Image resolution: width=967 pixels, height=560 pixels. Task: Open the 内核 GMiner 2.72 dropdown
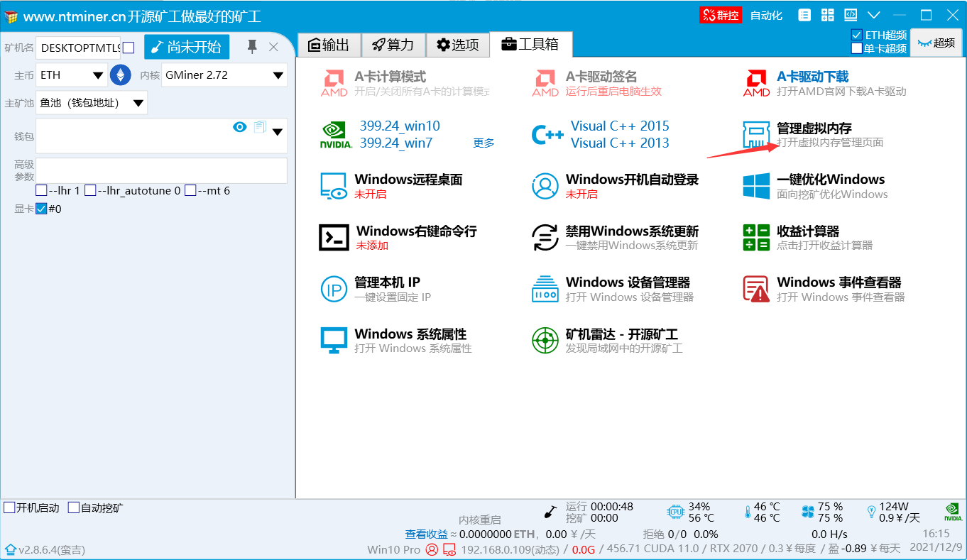pos(224,75)
